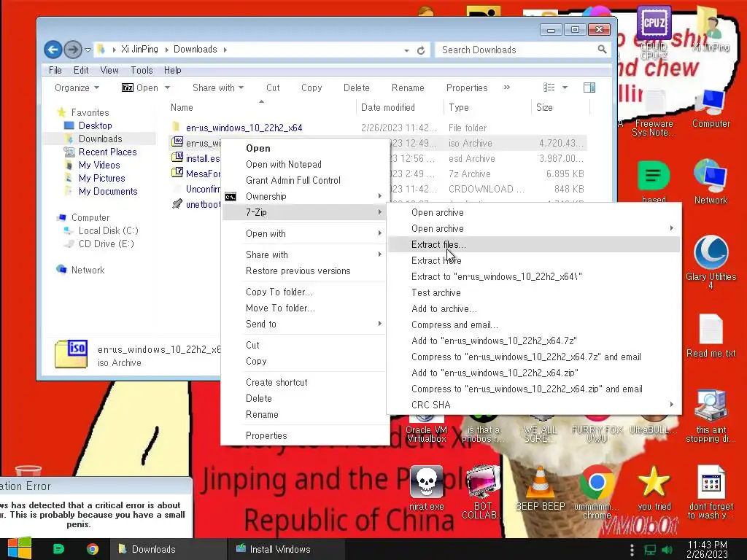Screen dimensions: 747x560
Task: Choose Extract Here
Action: coord(534,260)
